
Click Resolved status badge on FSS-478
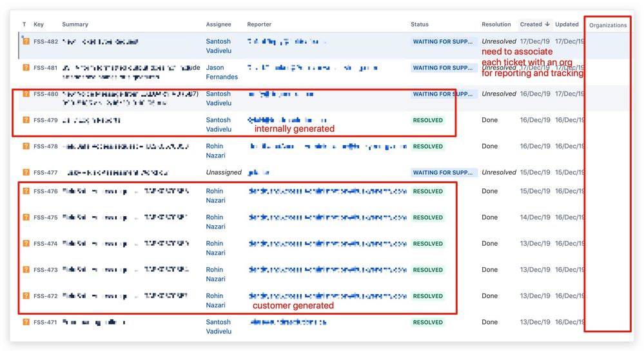point(428,146)
